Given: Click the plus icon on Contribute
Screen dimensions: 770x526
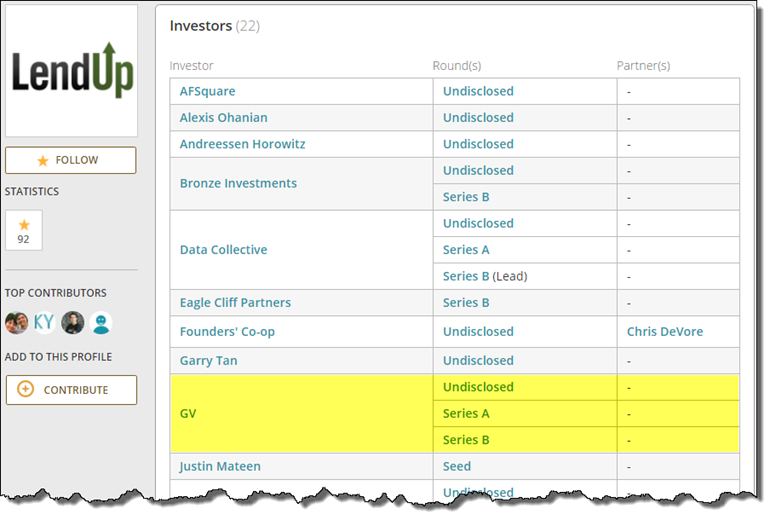Looking at the screenshot, I should 26,389.
